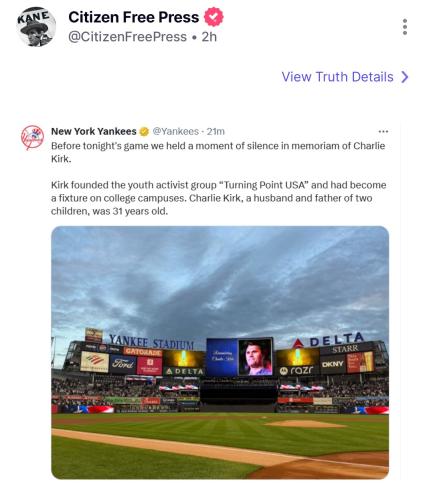This screenshot has height=500, width=433.
Task: Click the moment of silence tweet text
Action: tap(218, 152)
